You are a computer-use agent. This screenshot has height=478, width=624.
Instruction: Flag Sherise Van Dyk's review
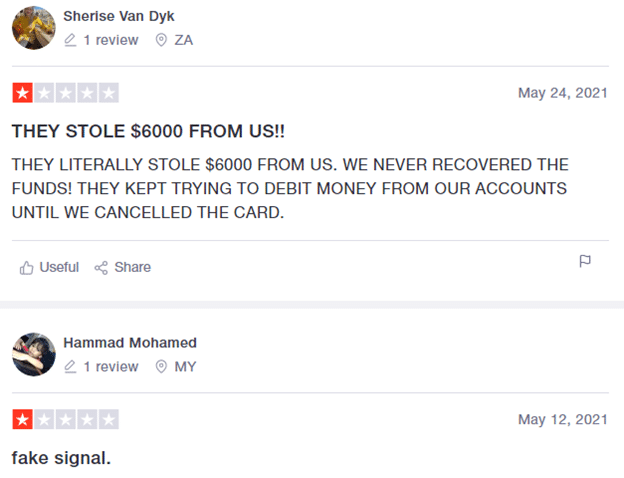pos(586,262)
